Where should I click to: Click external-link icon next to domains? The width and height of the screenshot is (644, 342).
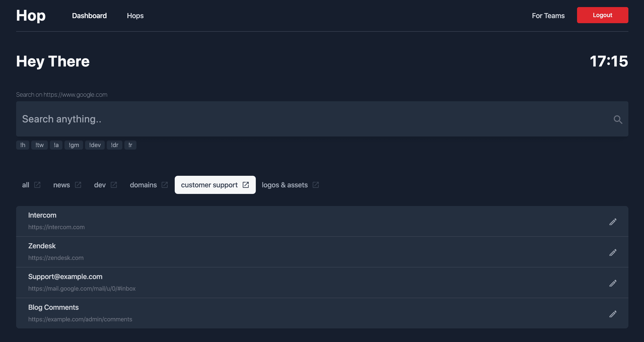click(x=165, y=185)
